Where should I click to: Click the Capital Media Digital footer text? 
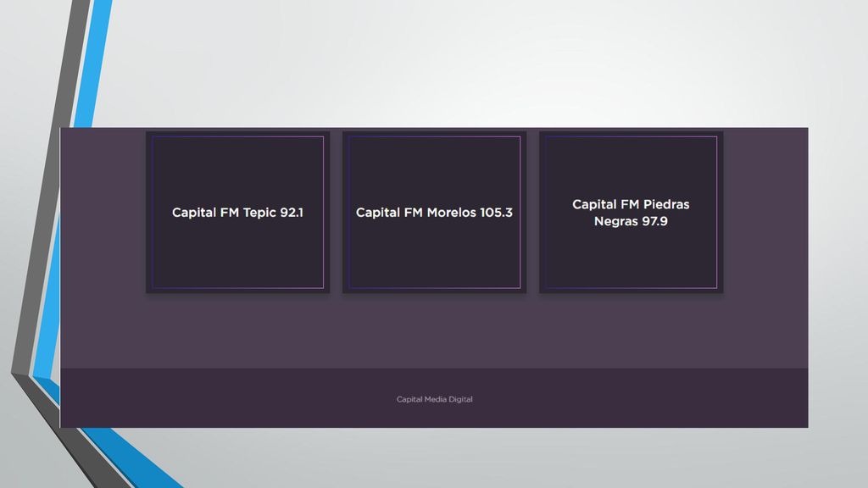tap(435, 399)
